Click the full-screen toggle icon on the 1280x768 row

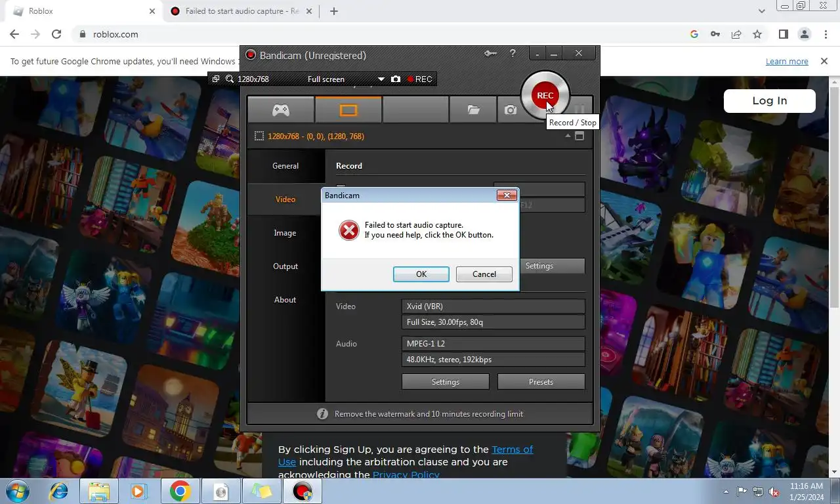[x=579, y=136]
